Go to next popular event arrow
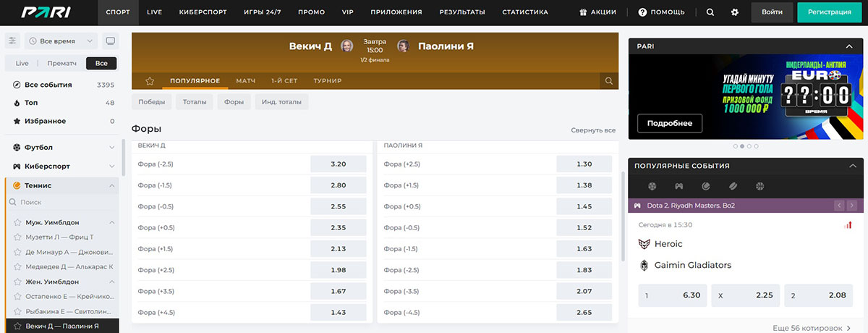The height and width of the screenshot is (333, 868). [x=852, y=206]
